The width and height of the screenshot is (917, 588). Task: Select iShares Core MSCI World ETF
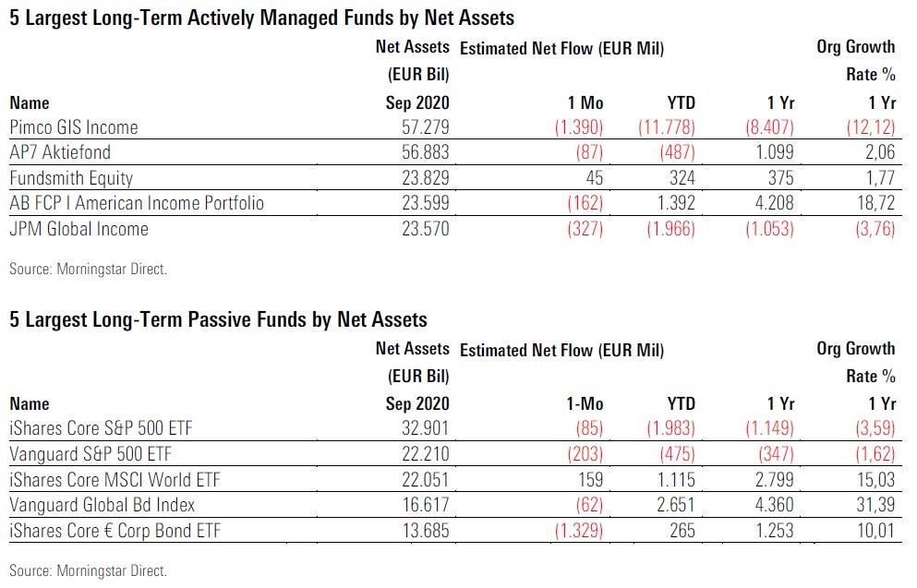coord(115,479)
